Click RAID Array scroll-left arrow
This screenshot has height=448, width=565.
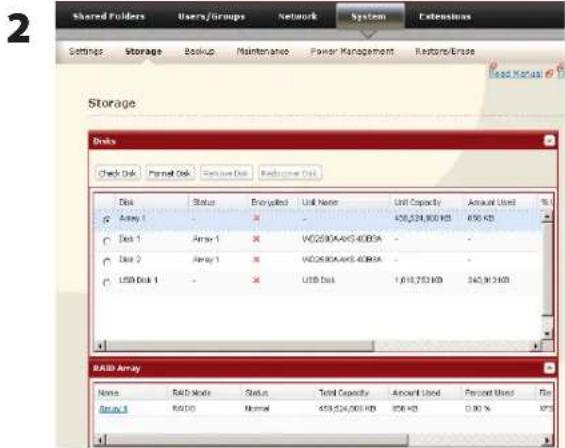point(101,440)
